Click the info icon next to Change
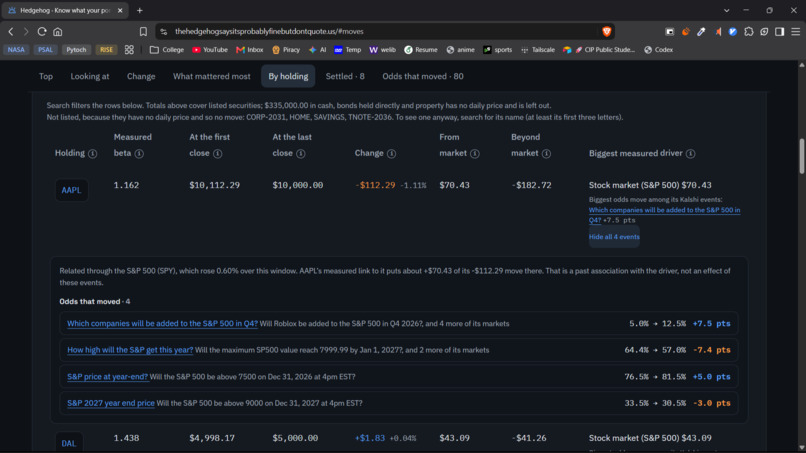The image size is (806, 453). [x=392, y=153]
